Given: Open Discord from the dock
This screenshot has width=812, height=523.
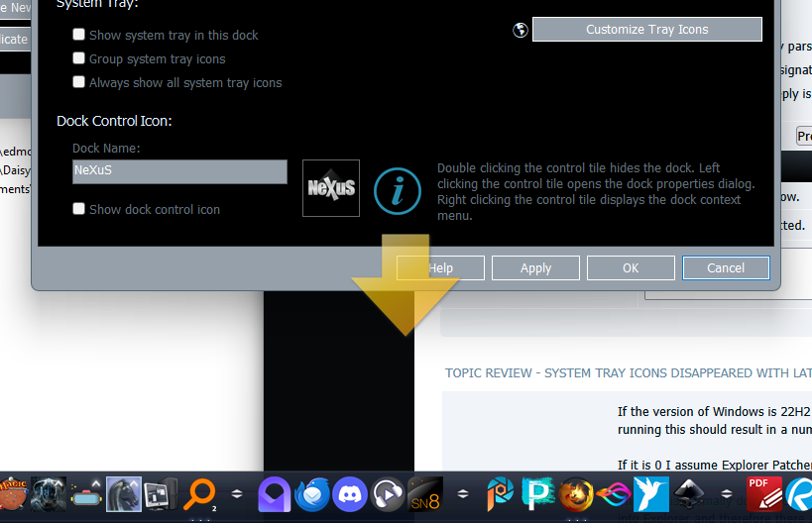Looking at the screenshot, I should coord(350,494).
